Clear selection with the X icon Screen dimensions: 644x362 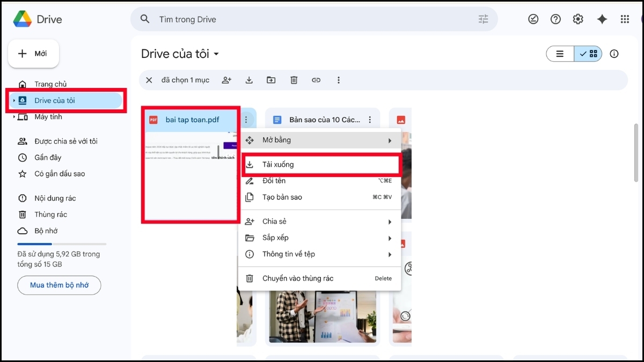[x=149, y=80]
